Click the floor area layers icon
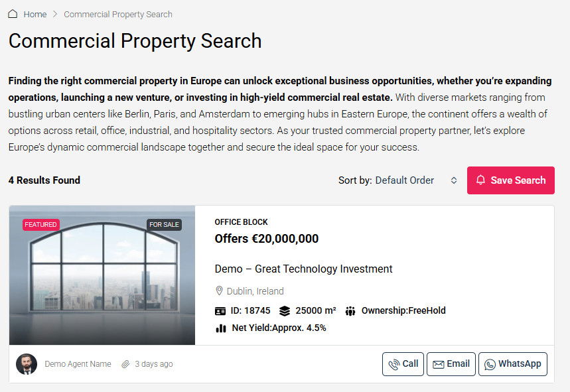This screenshot has width=570, height=392. (x=285, y=310)
